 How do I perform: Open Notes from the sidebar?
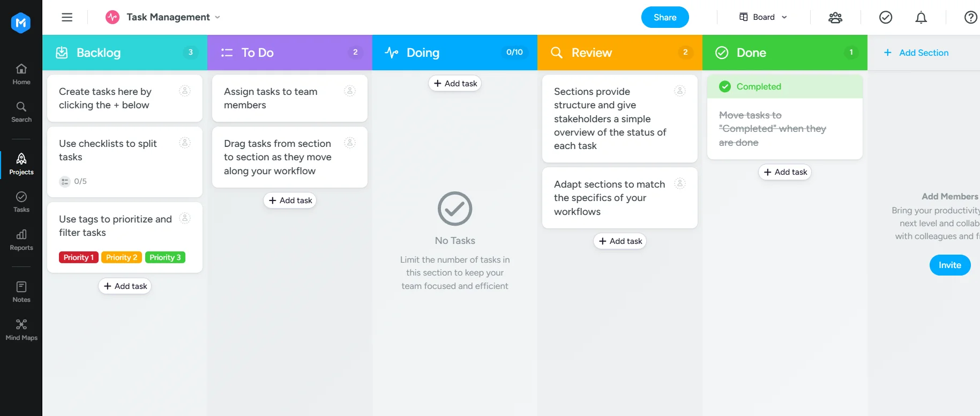pyautogui.click(x=21, y=292)
